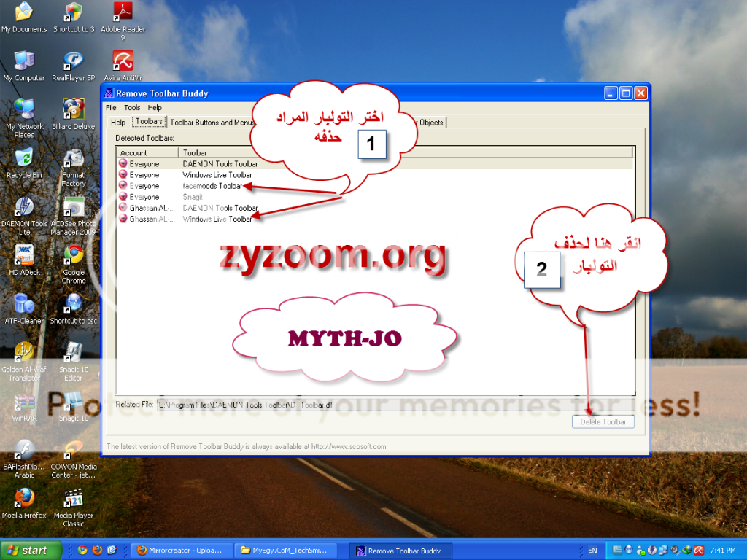Open COWON Media Center desktop shortcut
The height and width of the screenshot is (560, 747).
(x=74, y=459)
